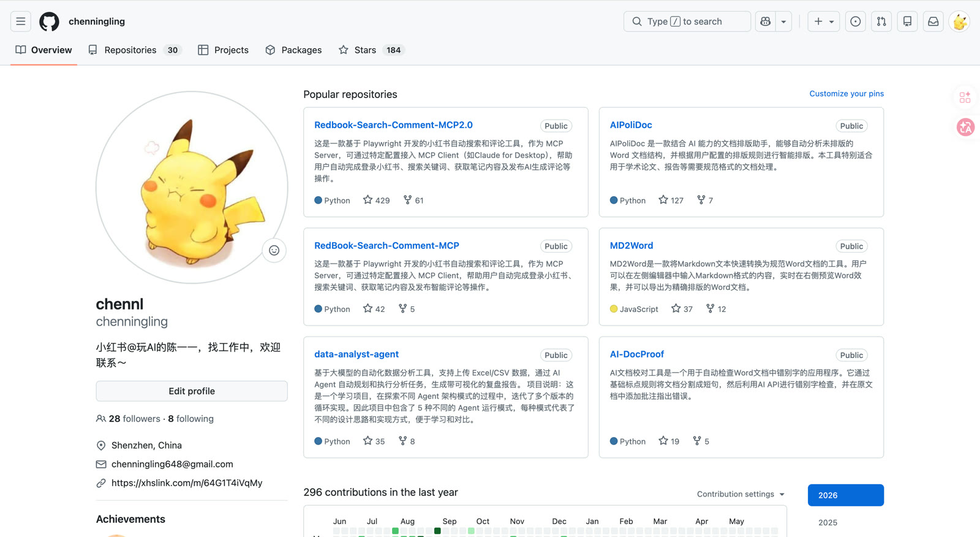
Task: View forks of Redbook-Search-Comment-MCP2.0 (61)
Action: 413,200
